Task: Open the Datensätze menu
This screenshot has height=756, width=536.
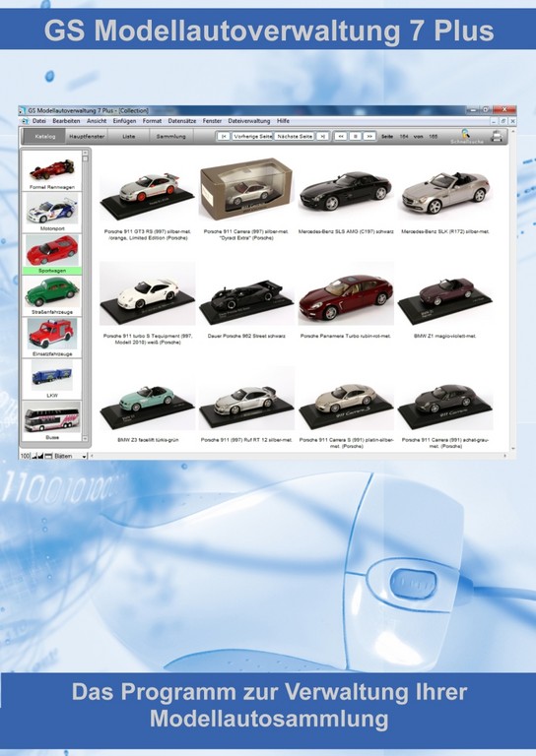Action: [x=182, y=121]
